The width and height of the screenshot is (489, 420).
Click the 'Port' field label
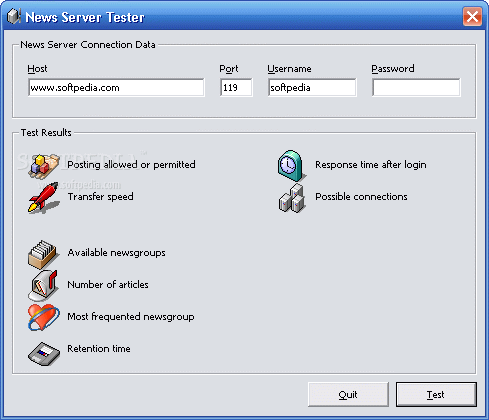229,69
